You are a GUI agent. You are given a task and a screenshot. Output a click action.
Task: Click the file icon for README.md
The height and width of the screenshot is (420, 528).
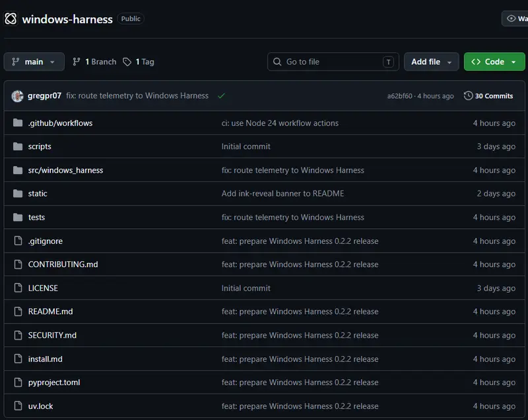[18, 311]
